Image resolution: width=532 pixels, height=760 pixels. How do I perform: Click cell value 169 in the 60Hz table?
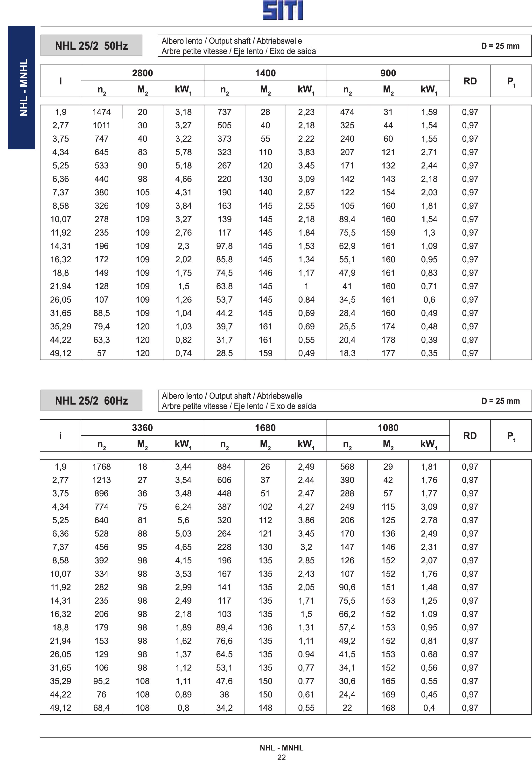(388, 694)
